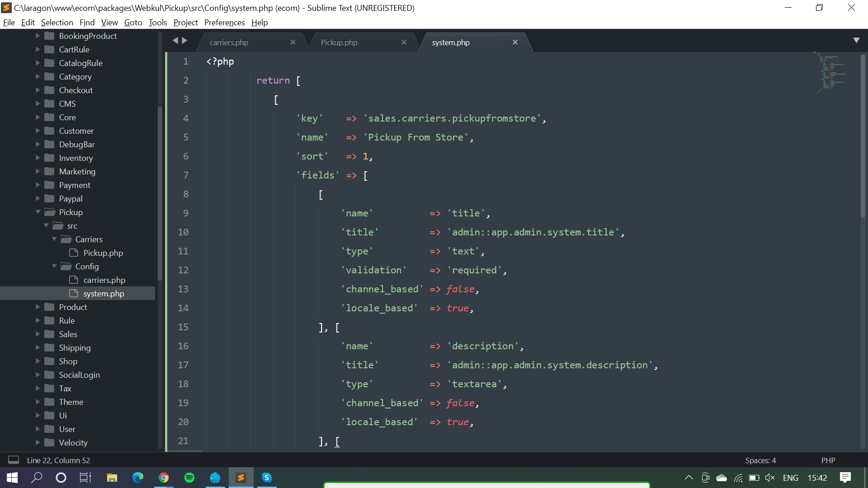Screen dimensions: 868x488
Task: Go to next tab with right arrow
Action: click(x=184, y=41)
